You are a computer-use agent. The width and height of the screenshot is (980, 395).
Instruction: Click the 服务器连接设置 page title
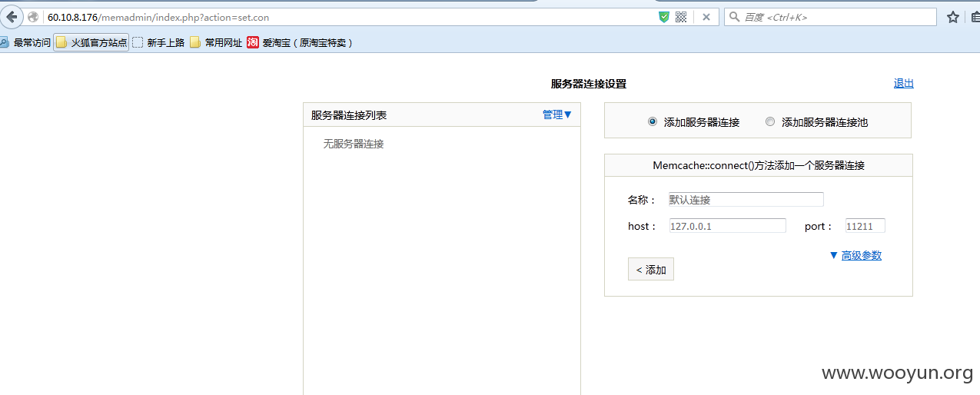click(589, 84)
